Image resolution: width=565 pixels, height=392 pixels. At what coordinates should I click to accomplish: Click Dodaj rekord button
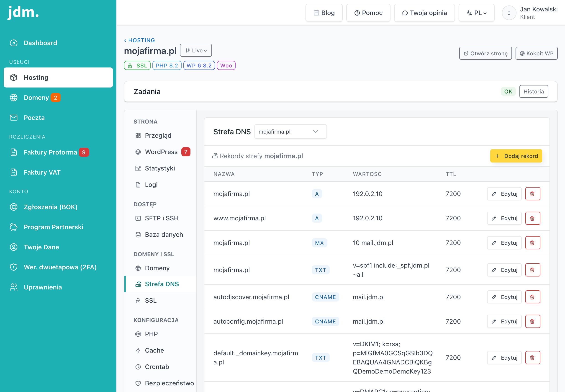[x=516, y=156]
